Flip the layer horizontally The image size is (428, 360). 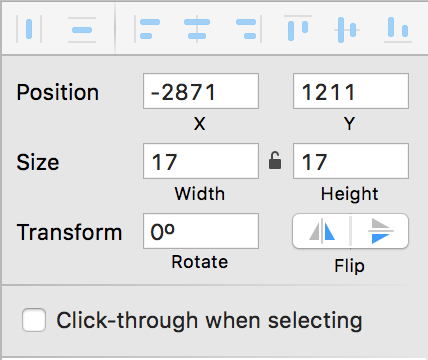point(322,231)
